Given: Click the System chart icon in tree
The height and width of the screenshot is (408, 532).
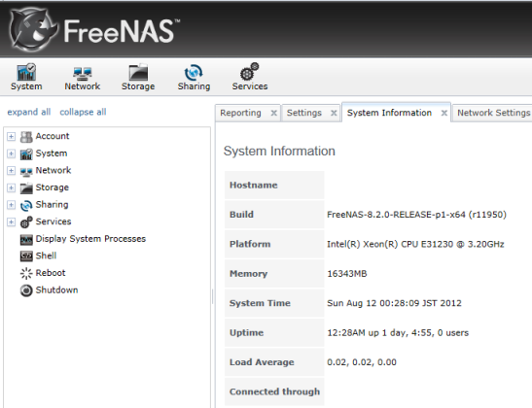Looking at the screenshot, I should tap(26, 153).
